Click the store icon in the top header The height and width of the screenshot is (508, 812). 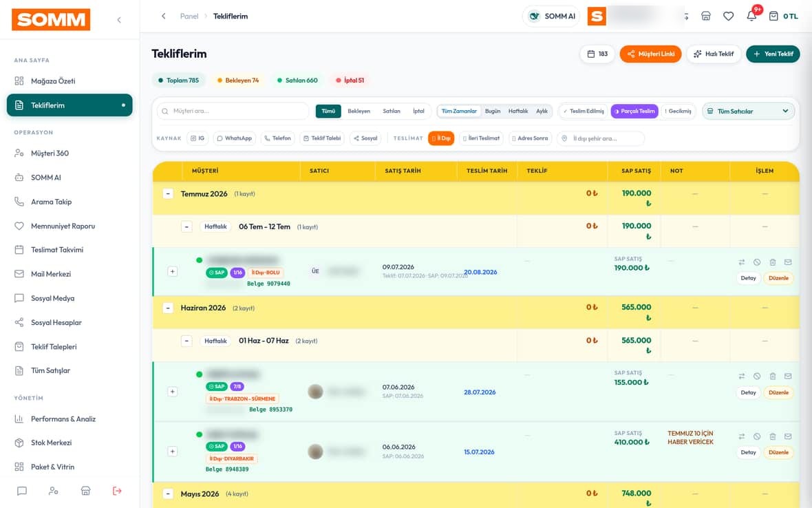pos(705,16)
